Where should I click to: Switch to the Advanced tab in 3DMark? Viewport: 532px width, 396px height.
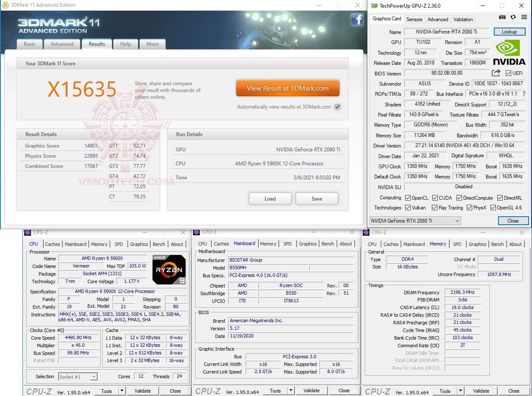point(62,44)
